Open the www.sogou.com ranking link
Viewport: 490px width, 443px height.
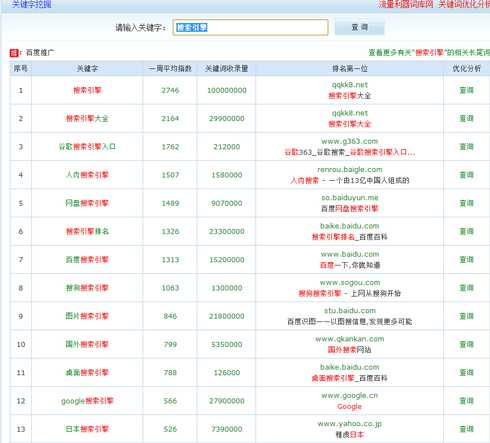(350, 283)
